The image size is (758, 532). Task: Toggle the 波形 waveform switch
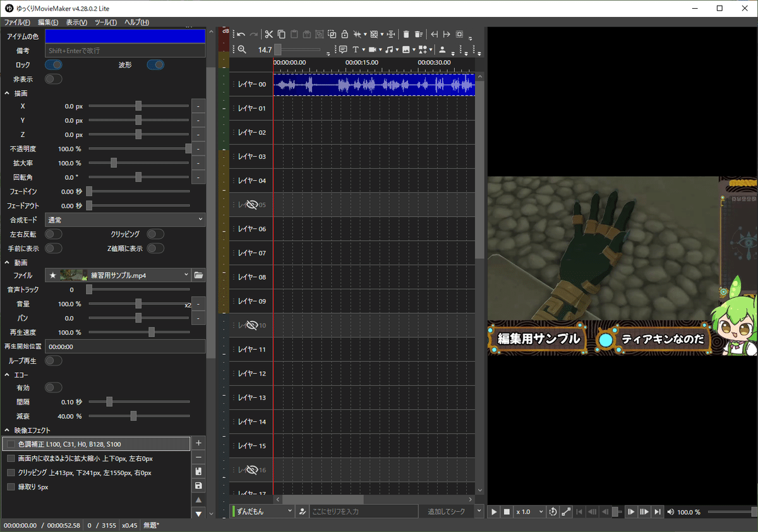point(155,64)
